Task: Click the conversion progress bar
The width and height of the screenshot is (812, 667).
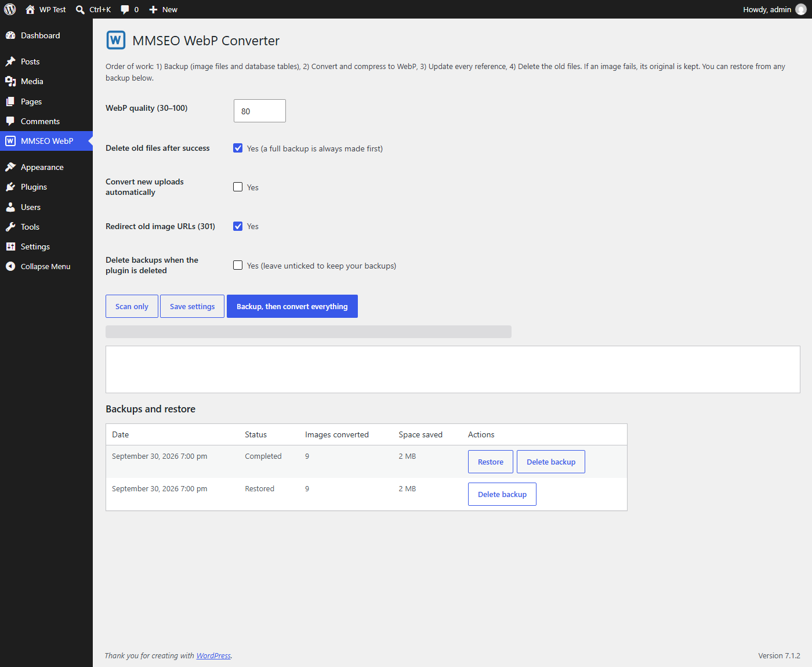Action: 309,332
